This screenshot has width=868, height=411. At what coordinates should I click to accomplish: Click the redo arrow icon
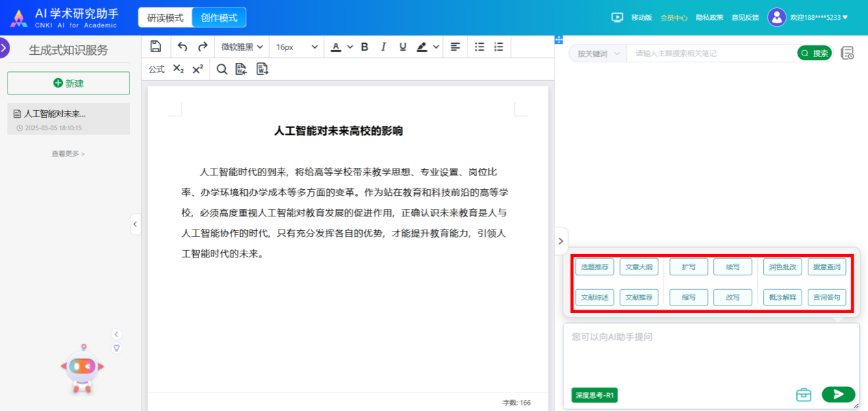click(203, 47)
